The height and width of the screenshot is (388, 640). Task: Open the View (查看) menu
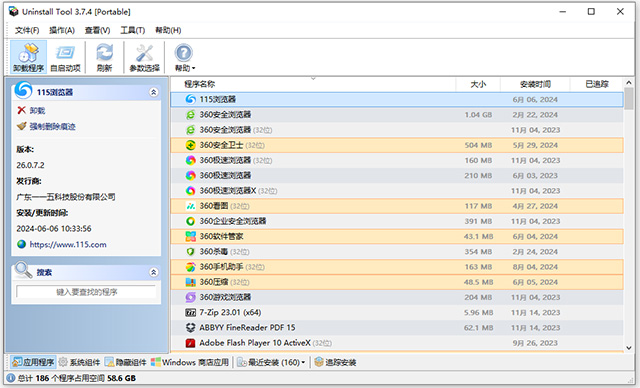tap(97, 30)
